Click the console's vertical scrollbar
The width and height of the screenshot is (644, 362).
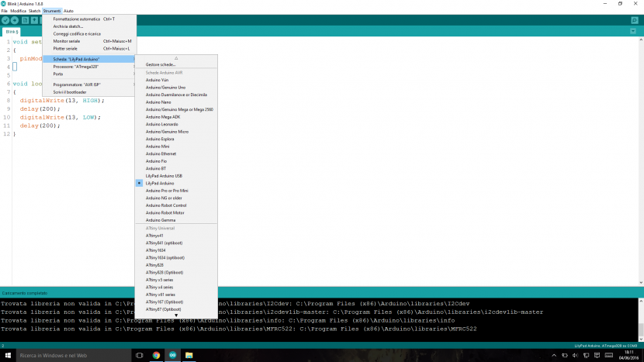coord(641,320)
